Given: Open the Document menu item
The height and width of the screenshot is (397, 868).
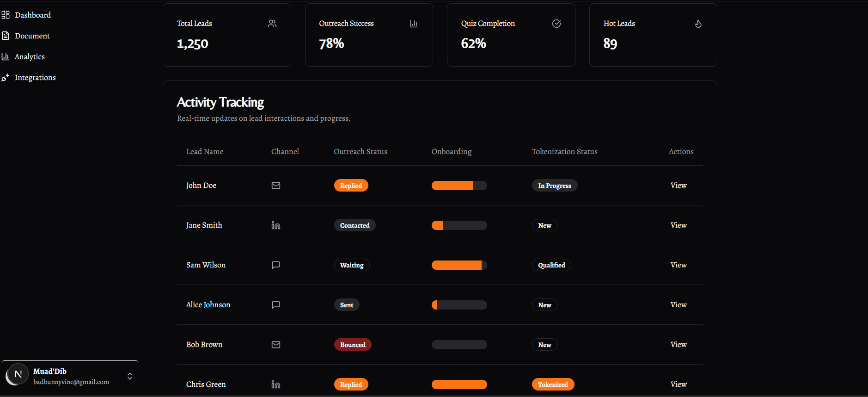Looking at the screenshot, I should [x=32, y=36].
